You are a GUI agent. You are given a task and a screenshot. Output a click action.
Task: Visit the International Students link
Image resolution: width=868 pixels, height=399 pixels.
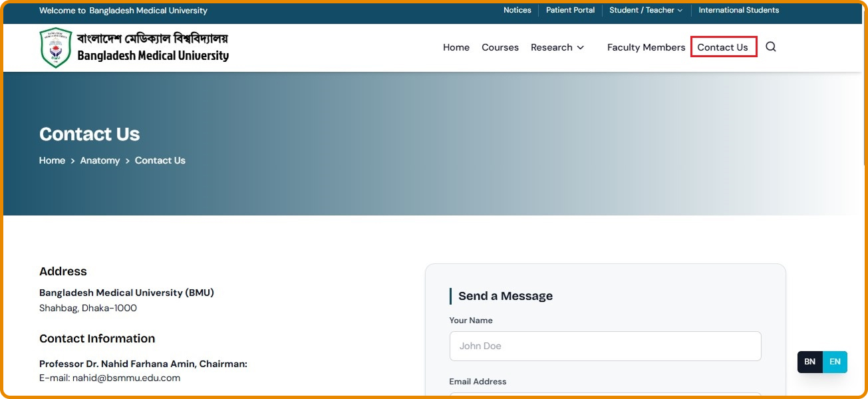738,10
